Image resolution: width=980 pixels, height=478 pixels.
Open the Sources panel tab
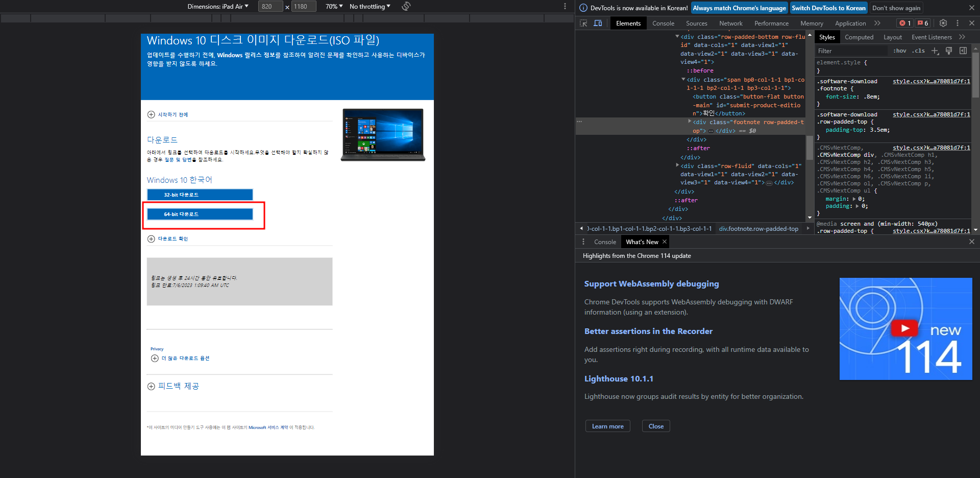[x=697, y=23]
